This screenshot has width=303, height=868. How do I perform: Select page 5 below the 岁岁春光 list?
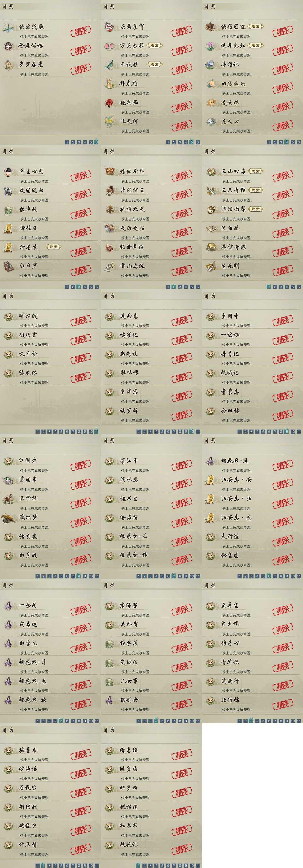91,142
